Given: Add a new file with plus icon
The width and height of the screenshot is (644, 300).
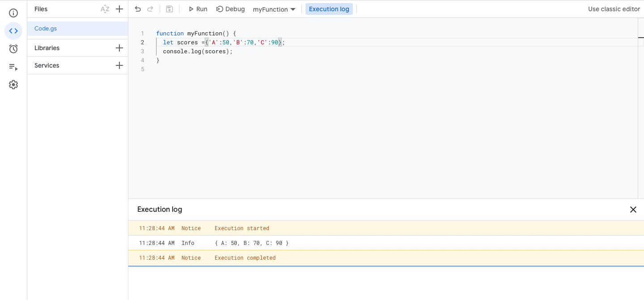Looking at the screenshot, I should click(119, 9).
